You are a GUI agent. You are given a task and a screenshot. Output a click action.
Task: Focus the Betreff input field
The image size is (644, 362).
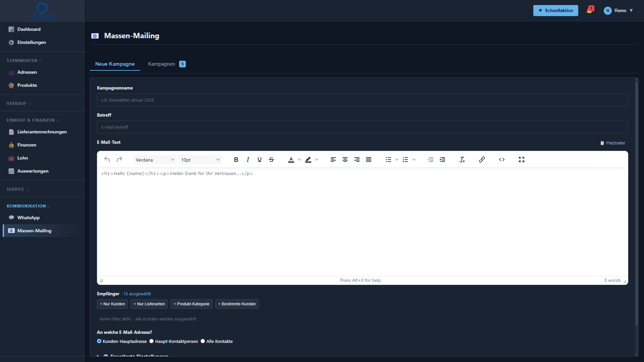362,127
